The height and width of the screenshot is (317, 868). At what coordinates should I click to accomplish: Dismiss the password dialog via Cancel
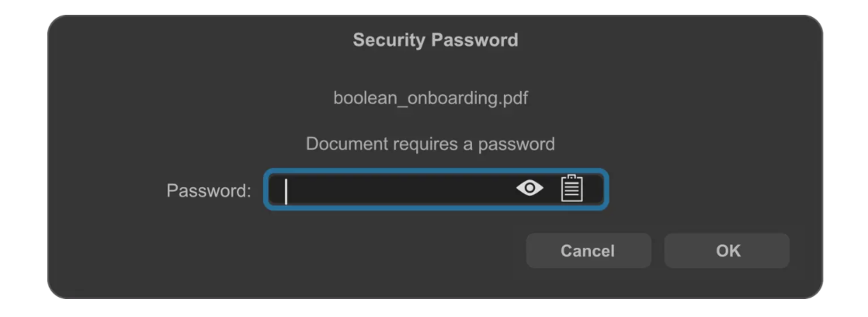[x=588, y=251]
